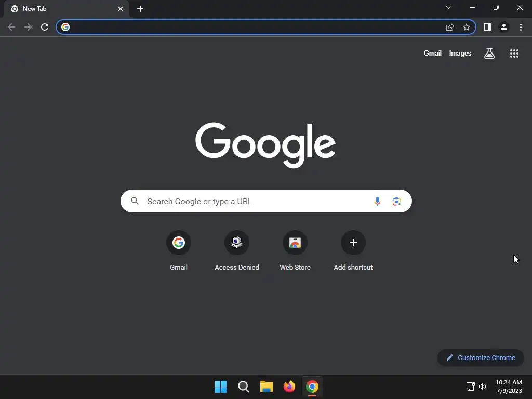Open the volume tray icon
The width and height of the screenshot is (532, 399).
click(x=483, y=387)
